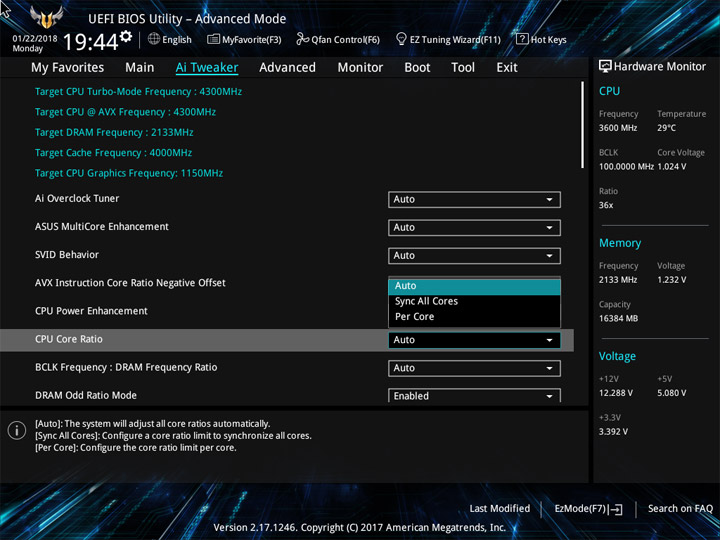Viewport: 720px width, 540px height.
Task: Go to the Exit tab
Action: [507, 68]
